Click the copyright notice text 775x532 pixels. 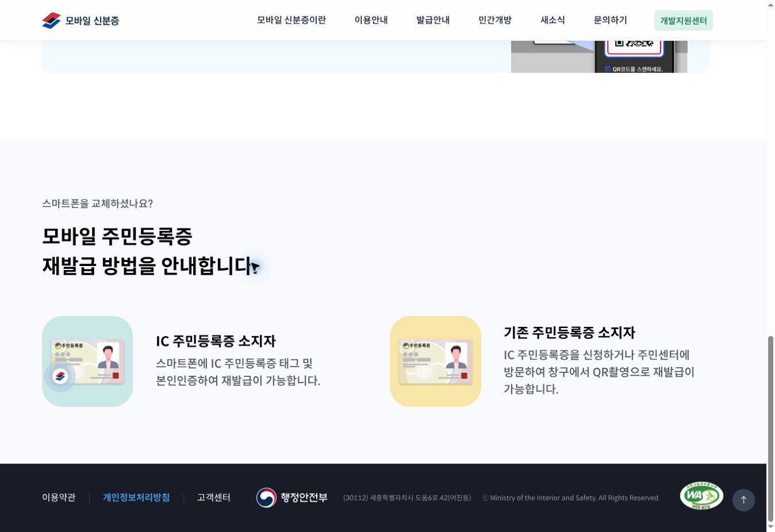571,498
